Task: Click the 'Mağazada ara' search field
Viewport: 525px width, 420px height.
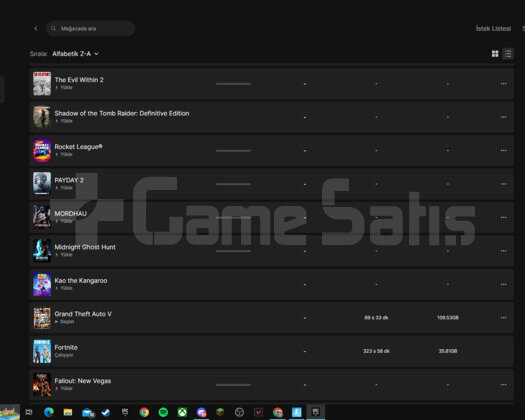Action: coord(90,28)
